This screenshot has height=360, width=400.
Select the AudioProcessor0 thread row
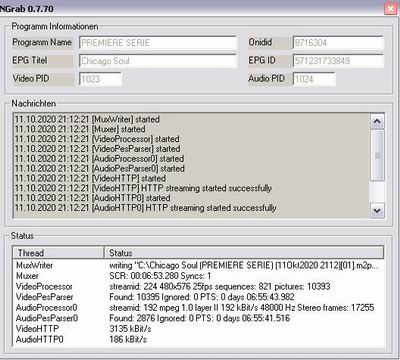tap(198, 307)
